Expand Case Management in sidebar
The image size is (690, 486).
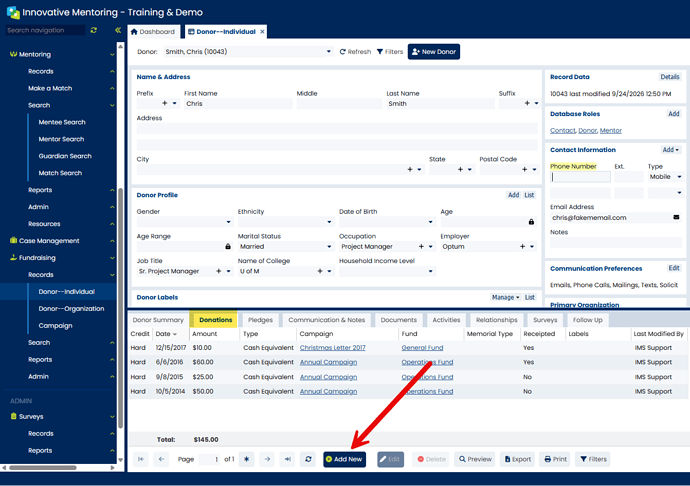112,241
